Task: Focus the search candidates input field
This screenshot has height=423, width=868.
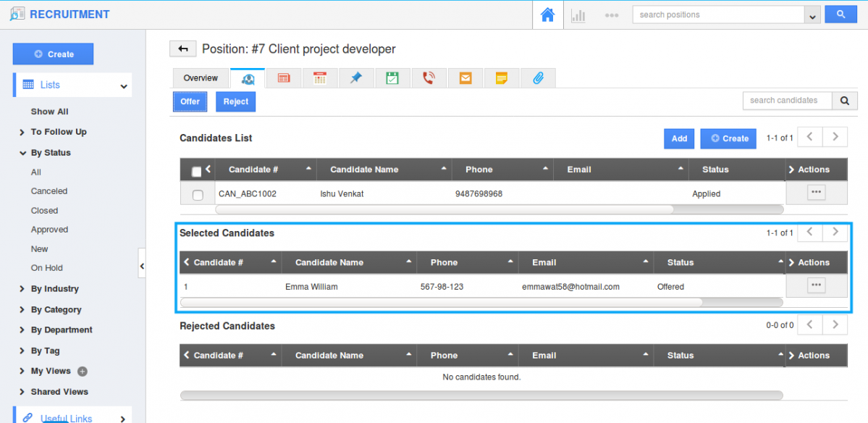Action: (787, 101)
